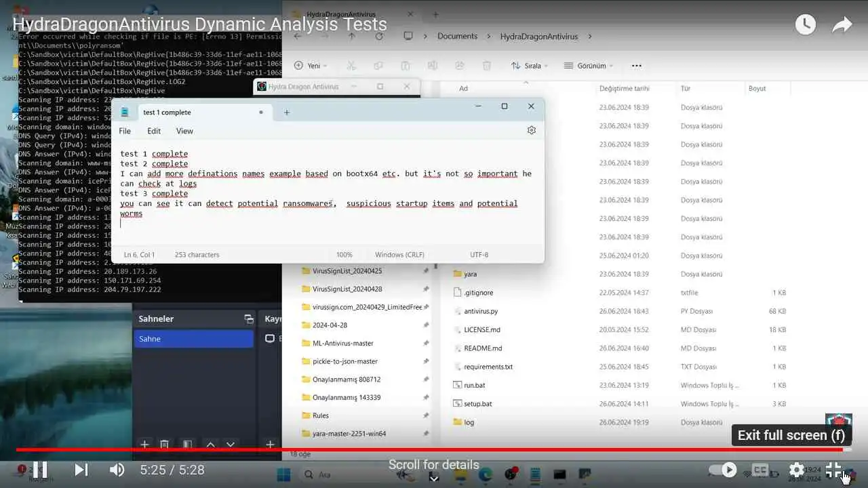Open the video title link
The height and width of the screenshot is (488, 868).
pos(199,25)
